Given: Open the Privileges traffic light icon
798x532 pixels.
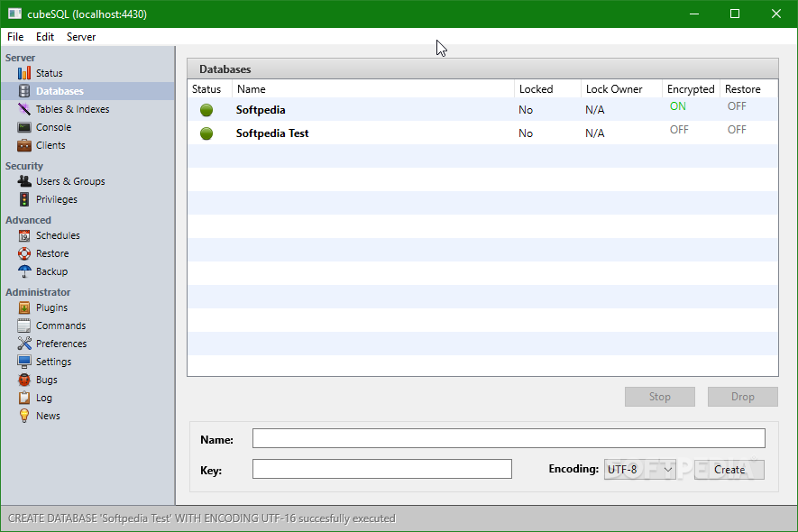Looking at the screenshot, I should (24, 199).
